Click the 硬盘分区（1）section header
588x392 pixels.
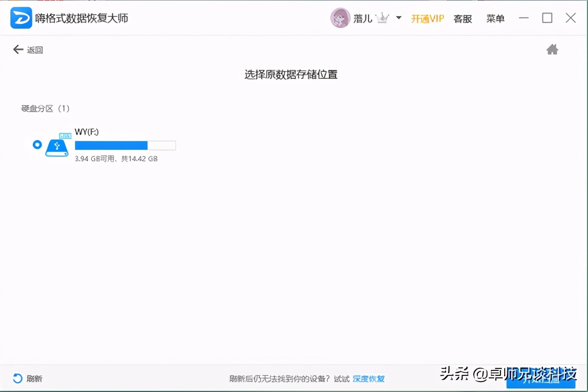coord(46,108)
